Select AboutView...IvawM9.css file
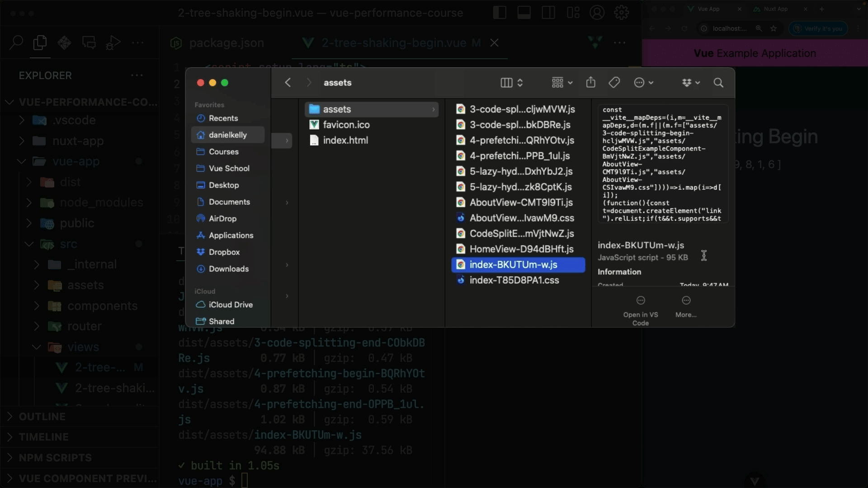The width and height of the screenshot is (868, 488). tap(518, 218)
